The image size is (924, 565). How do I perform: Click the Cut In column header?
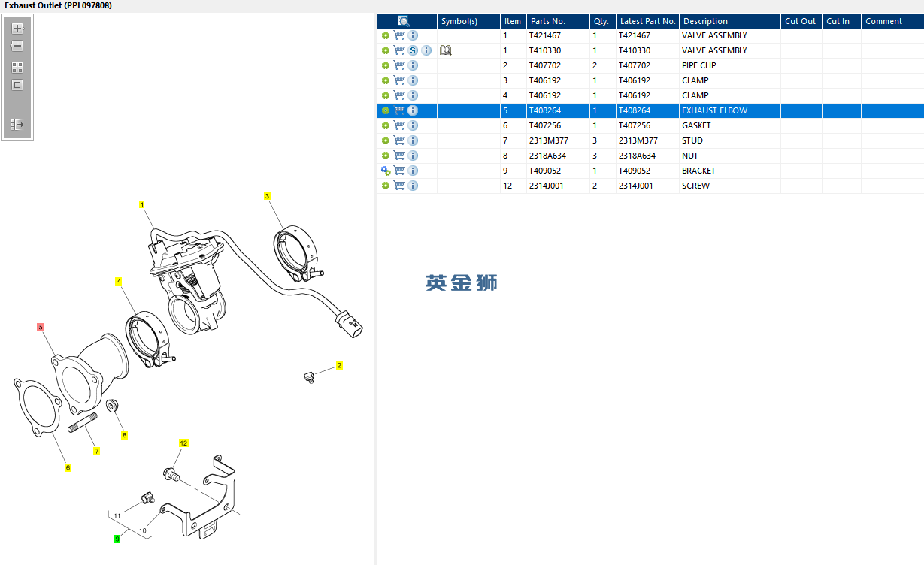841,21
